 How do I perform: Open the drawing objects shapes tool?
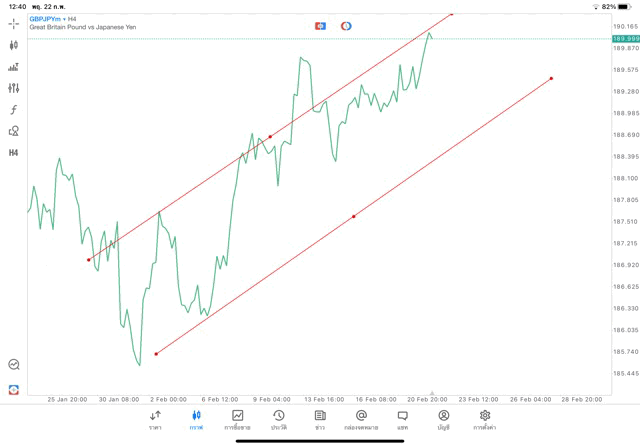(14, 131)
